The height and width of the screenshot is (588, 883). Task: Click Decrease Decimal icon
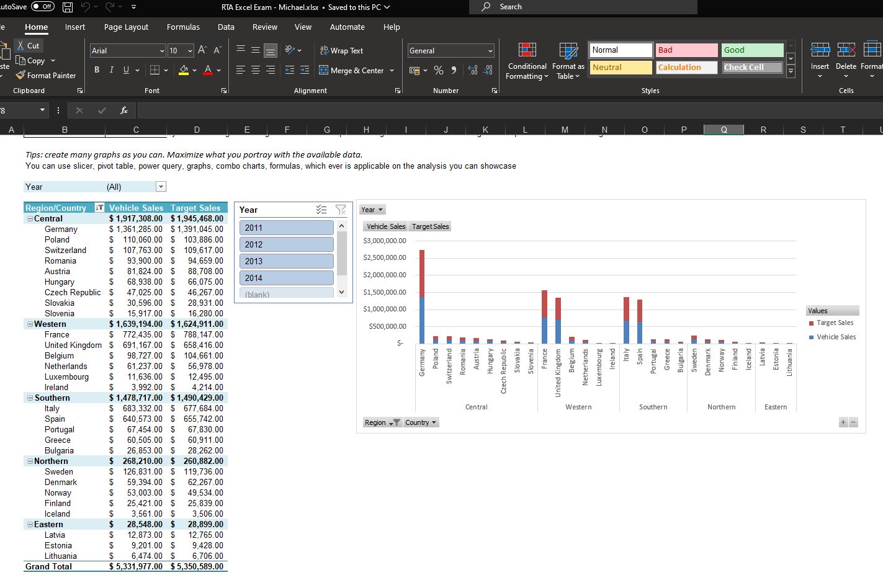coord(488,70)
